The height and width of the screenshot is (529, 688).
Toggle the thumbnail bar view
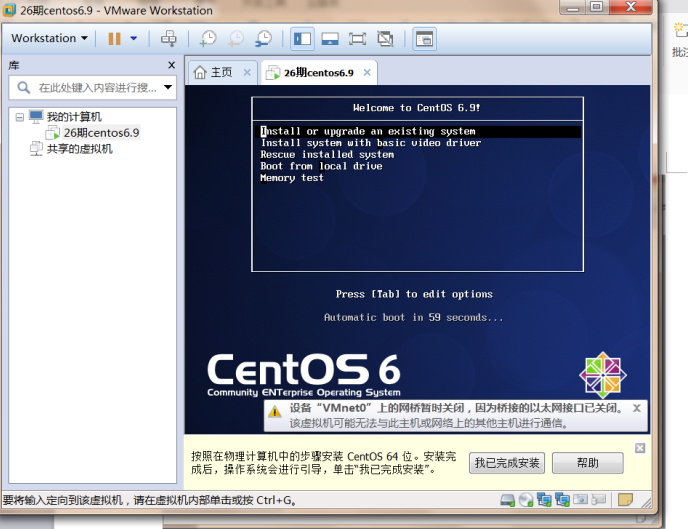click(330, 39)
